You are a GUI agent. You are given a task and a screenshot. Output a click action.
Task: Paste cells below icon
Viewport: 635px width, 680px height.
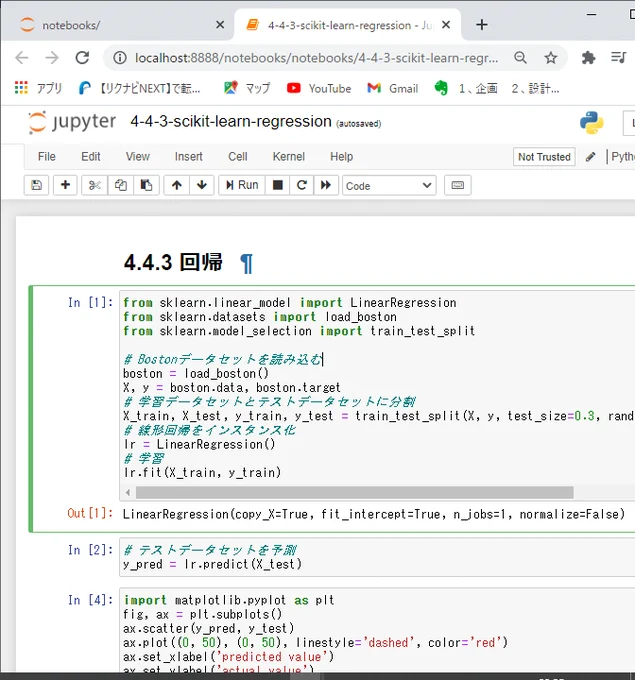[x=146, y=186]
